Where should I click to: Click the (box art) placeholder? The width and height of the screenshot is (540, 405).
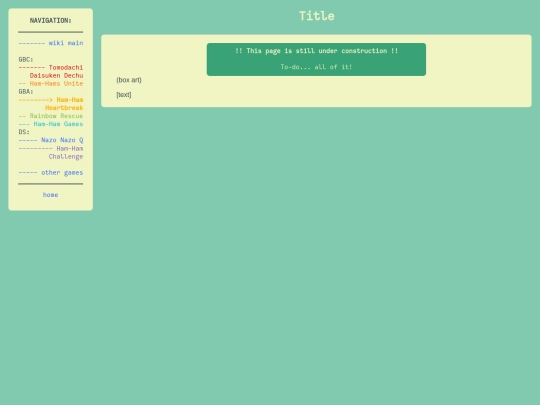pyautogui.click(x=129, y=80)
